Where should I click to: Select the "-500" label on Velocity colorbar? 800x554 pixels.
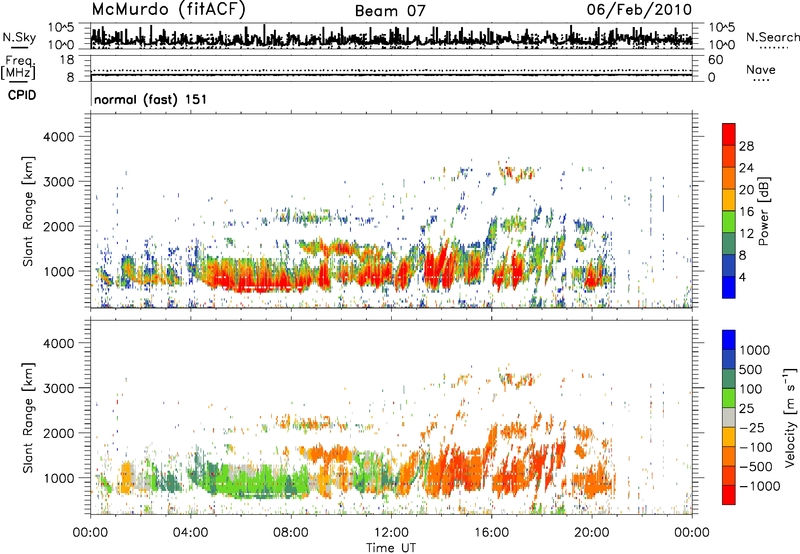755,467
